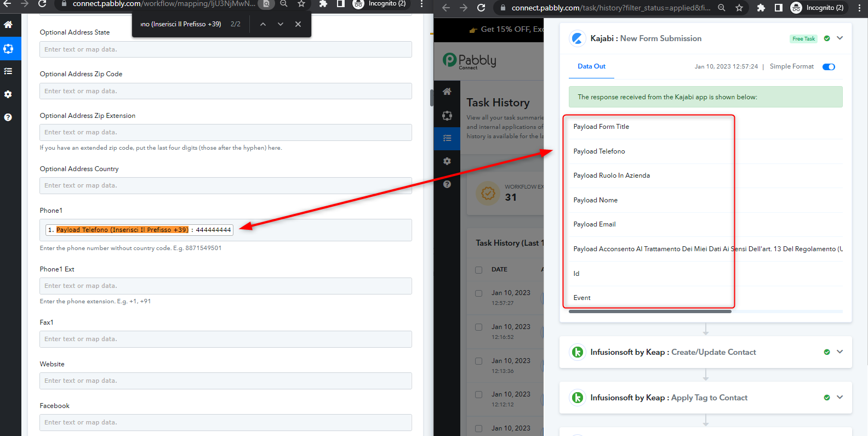Click the horizontal scrollbar under Kajabi response data
Image resolution: width=868 pixels, height=436 pixels.
[650, 312]
